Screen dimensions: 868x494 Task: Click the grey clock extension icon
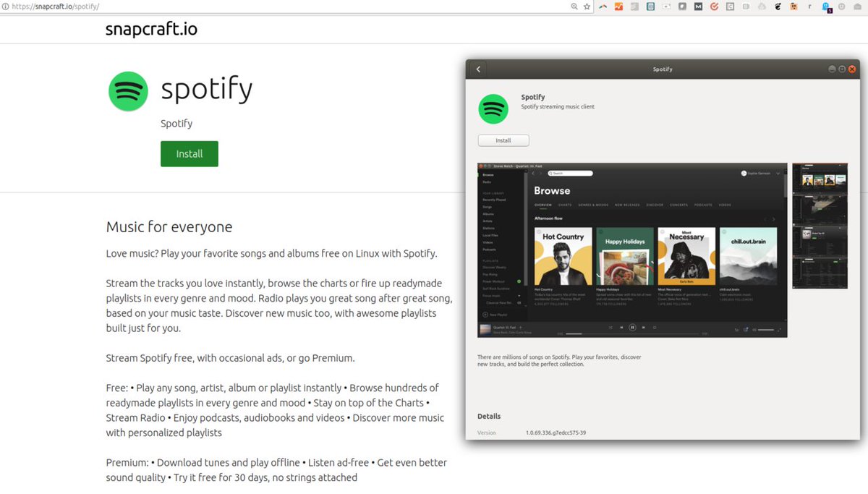(x=842, y=7)
